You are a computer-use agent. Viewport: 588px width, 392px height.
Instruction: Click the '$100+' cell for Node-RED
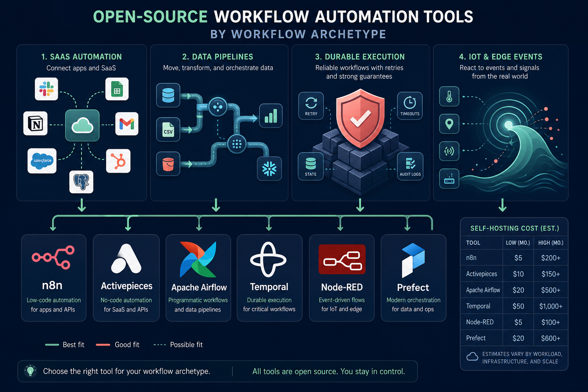tap(551, 322)
